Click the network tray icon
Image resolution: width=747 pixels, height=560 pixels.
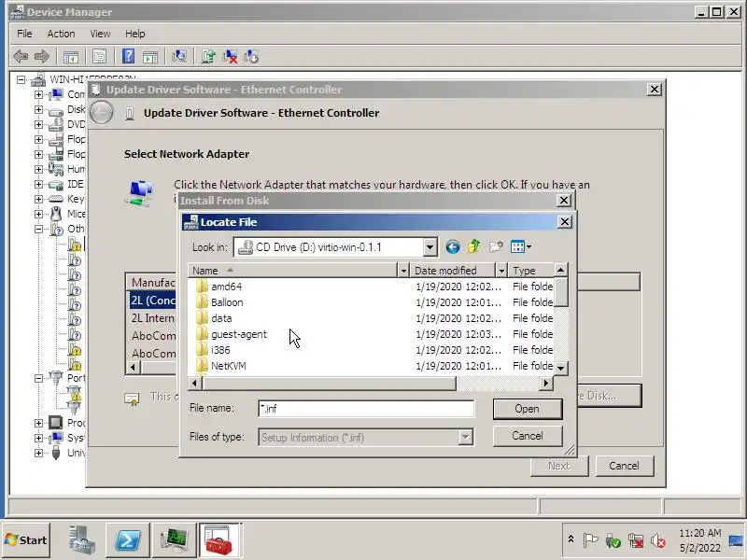pos(636,540)
